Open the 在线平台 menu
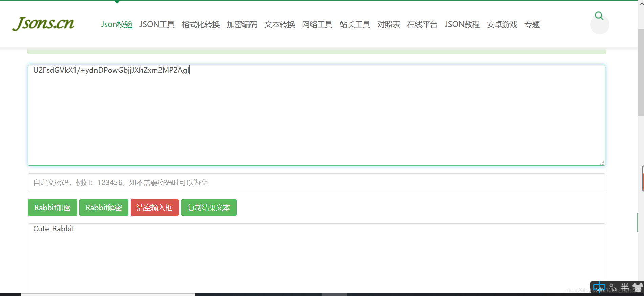 pos(422,24)
